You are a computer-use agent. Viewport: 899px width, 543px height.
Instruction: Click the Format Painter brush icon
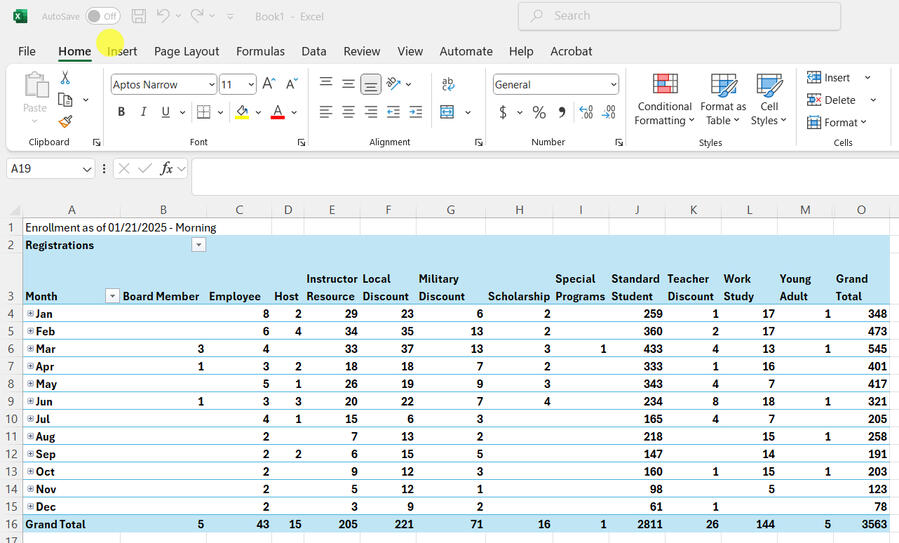(65, 122)
